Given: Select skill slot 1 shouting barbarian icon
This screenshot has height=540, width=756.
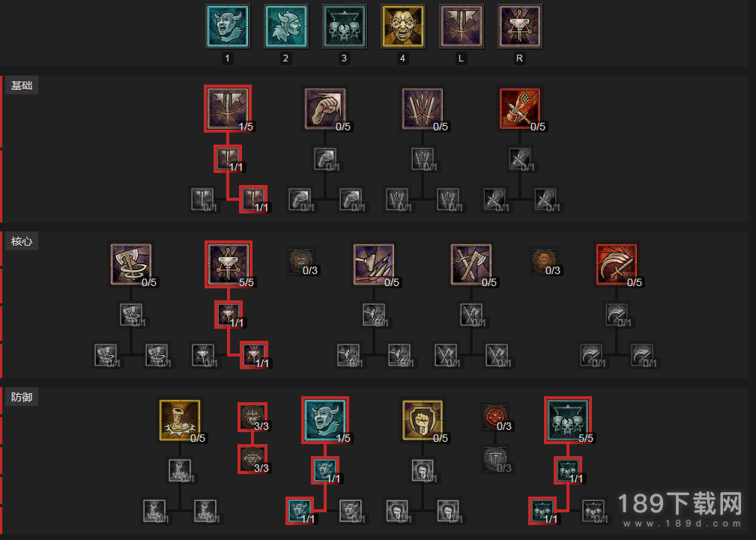Looking at the screenshot, I should tap(228, 26).
